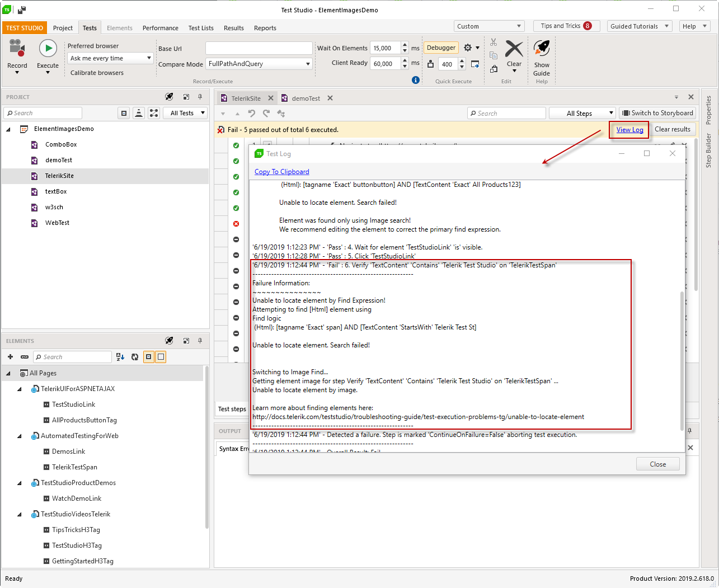Click the Test Log vertical scrollbar

click(682, 361)
